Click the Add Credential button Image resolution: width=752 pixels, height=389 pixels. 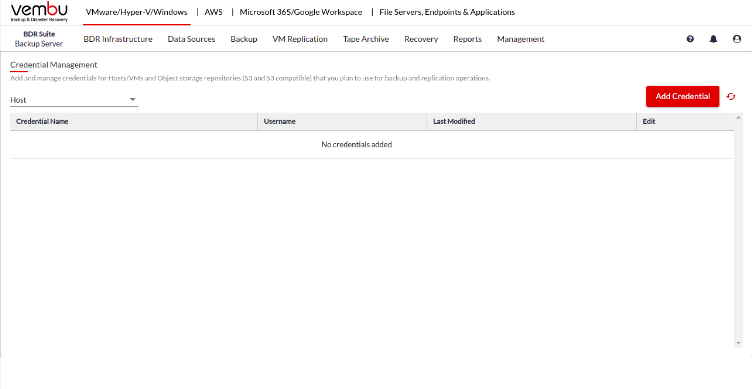coord(682,96)
